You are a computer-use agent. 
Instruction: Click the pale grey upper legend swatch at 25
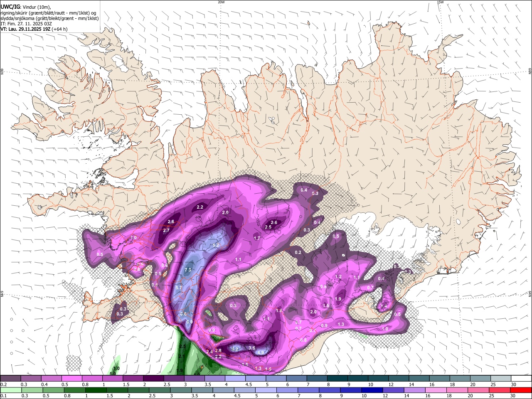(501, 379)
